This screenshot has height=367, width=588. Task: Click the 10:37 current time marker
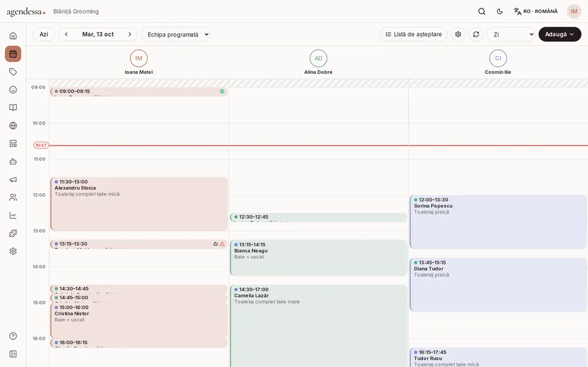(x=41, y=145)
